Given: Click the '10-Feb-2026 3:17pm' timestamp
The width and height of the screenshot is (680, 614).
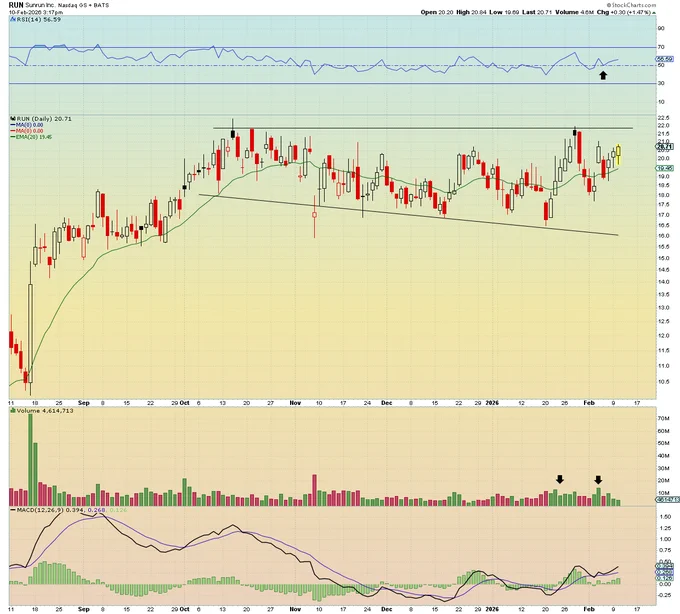Looking at the screenshot, I should (x=36, y=12).
